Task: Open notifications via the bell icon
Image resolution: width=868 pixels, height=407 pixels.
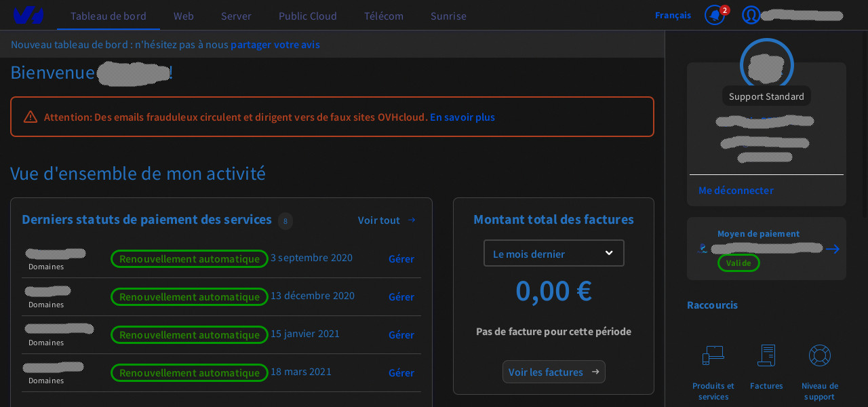Action: [x=714, y=14]
